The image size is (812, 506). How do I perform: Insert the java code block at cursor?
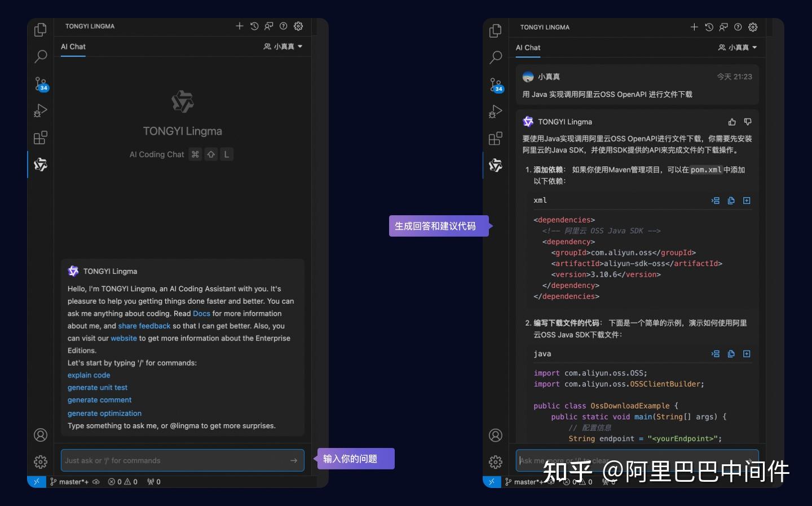pyautogui.click(x=716, y=354)
